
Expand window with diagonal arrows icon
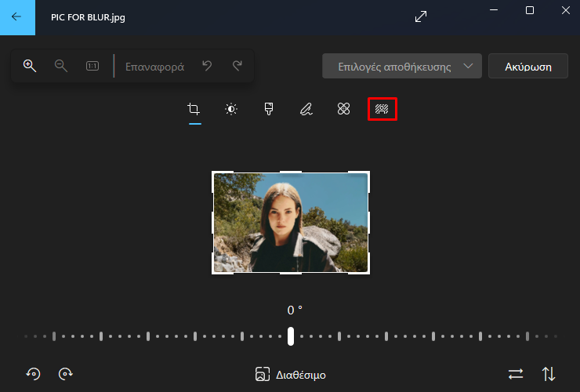[x=421, y=16]
